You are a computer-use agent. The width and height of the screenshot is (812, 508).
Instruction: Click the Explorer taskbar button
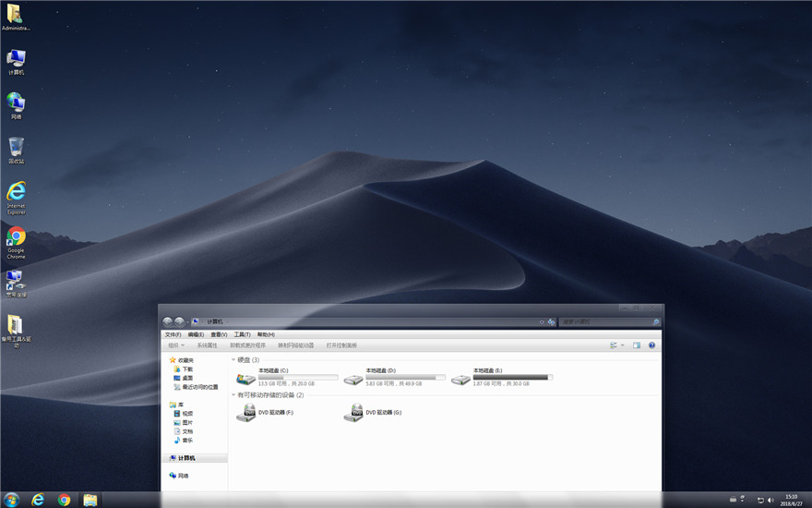pos(90,499)
